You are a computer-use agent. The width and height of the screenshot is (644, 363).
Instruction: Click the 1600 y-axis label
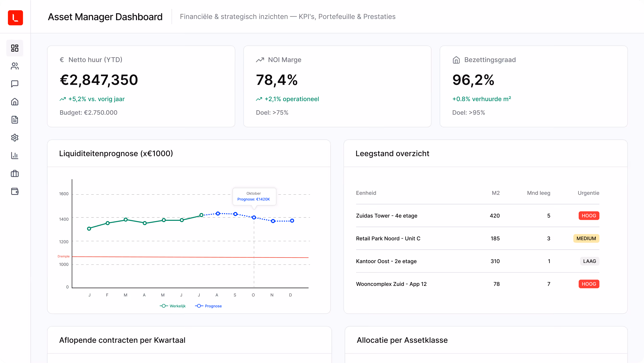coord(63,194)
